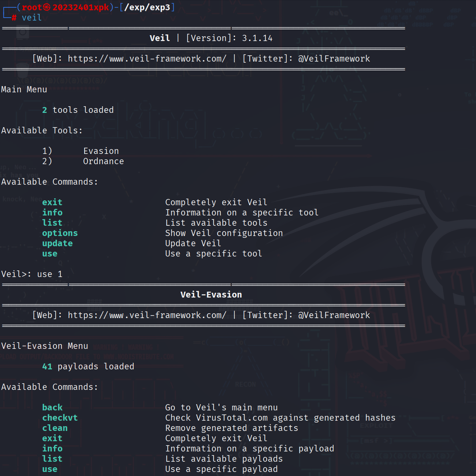476x476 pixels.
Task: Click the 'options' command
Action: click(60, 233)
